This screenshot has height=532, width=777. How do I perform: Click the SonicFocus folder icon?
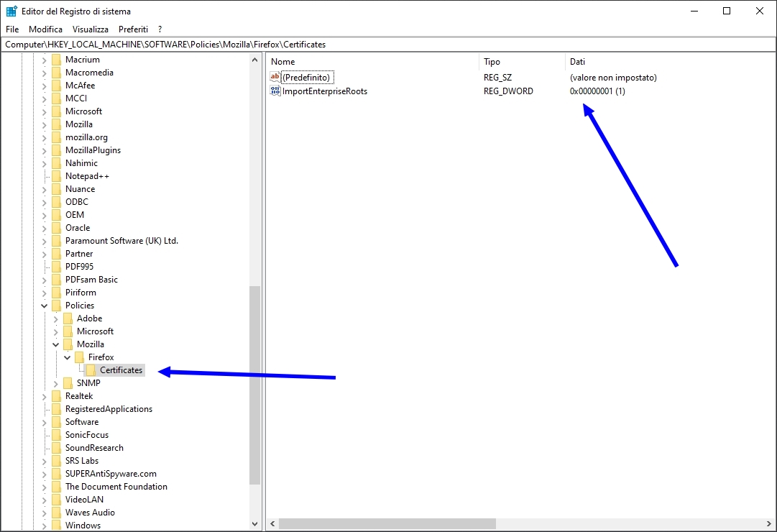click(x=57, y=435)
